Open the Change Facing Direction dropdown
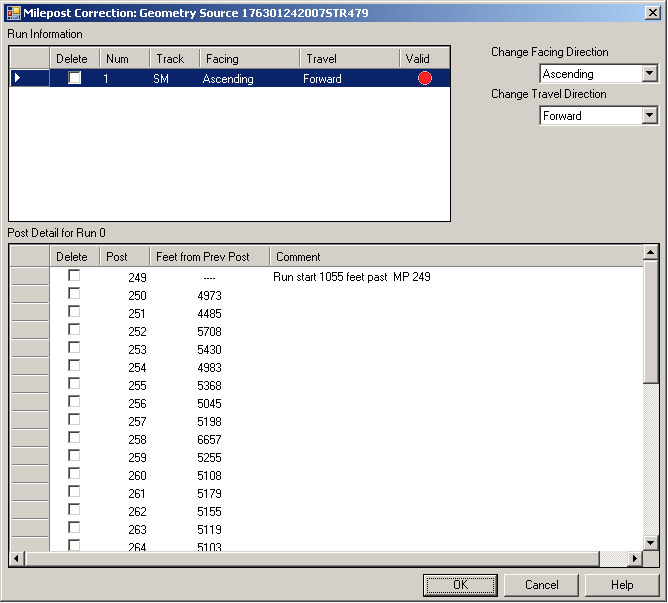The width and height of the screenshot is (668, 603). point(650,74)
